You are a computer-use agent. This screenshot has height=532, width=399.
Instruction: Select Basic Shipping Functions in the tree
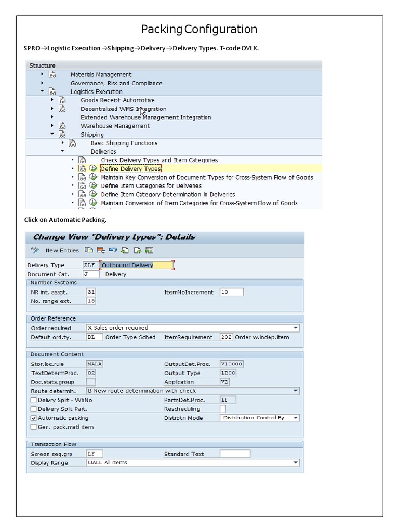coord(124,143)
